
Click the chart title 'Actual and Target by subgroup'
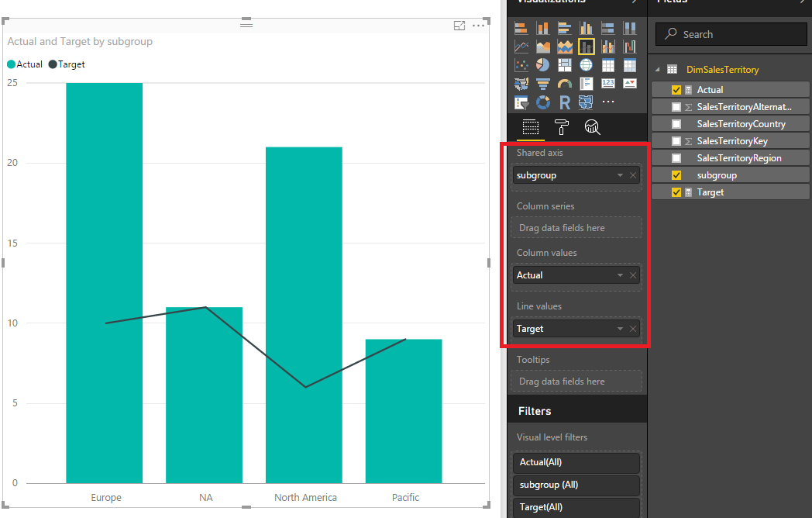tap(80, 41)
